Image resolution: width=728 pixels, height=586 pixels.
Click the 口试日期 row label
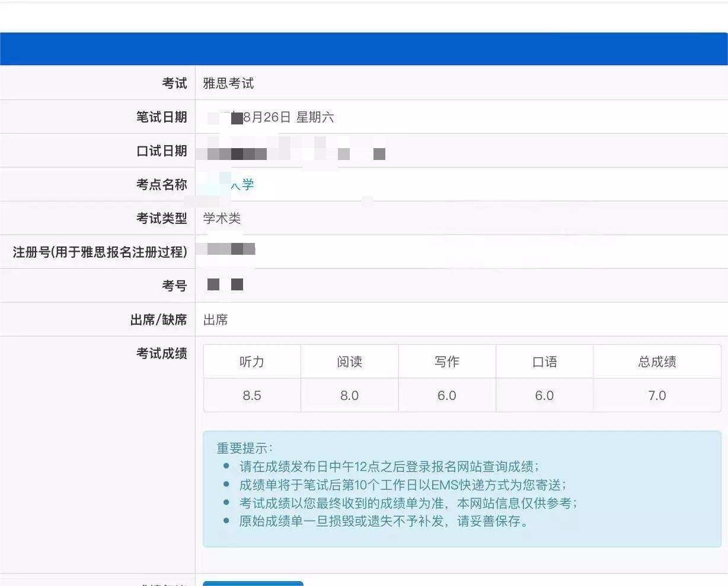(162, 151)
